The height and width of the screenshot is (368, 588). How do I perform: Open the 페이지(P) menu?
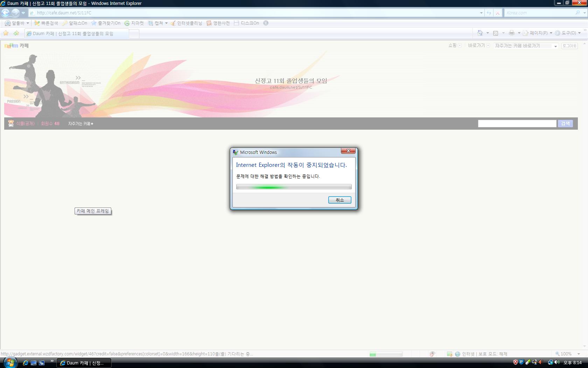tap(538, 33)
